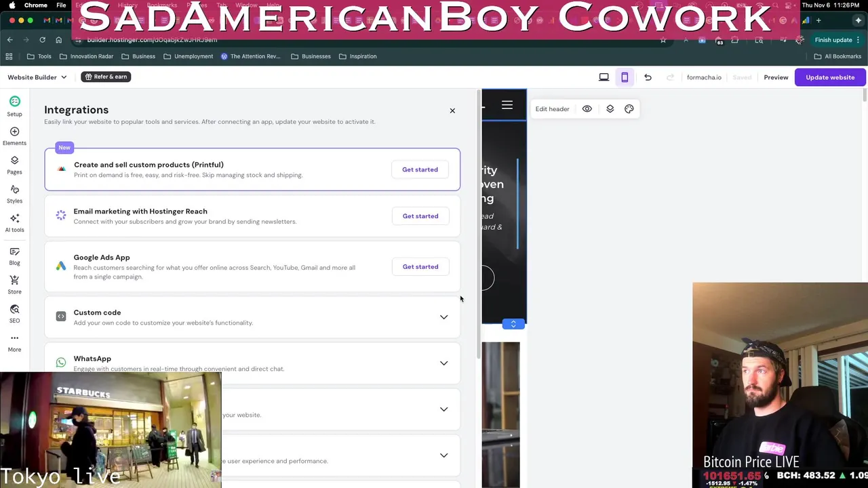
Task: Open the formacha.io domain link
Action: (x=704, y=77)
